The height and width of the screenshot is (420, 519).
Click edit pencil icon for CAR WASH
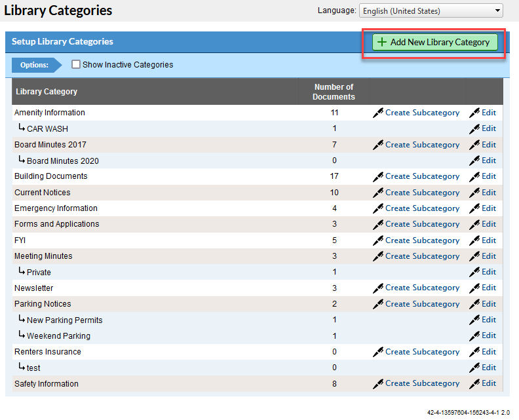pos(474,128)
